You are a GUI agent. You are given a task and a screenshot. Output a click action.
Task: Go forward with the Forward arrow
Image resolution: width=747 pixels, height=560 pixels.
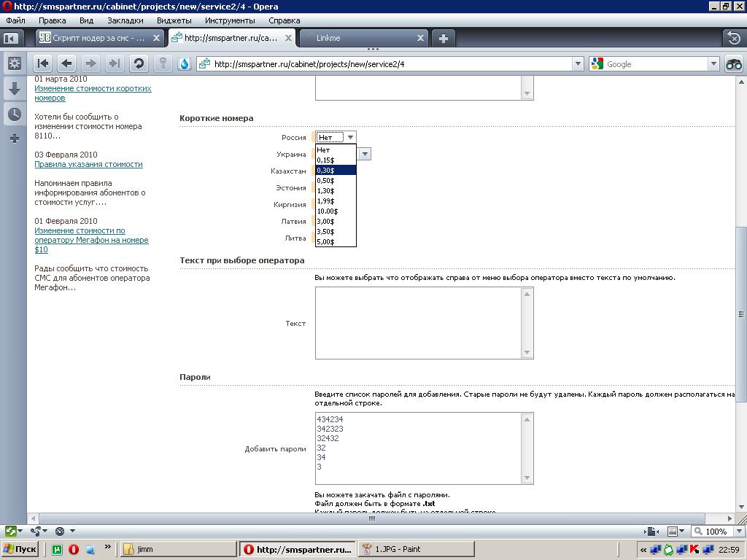pos(90,63)
